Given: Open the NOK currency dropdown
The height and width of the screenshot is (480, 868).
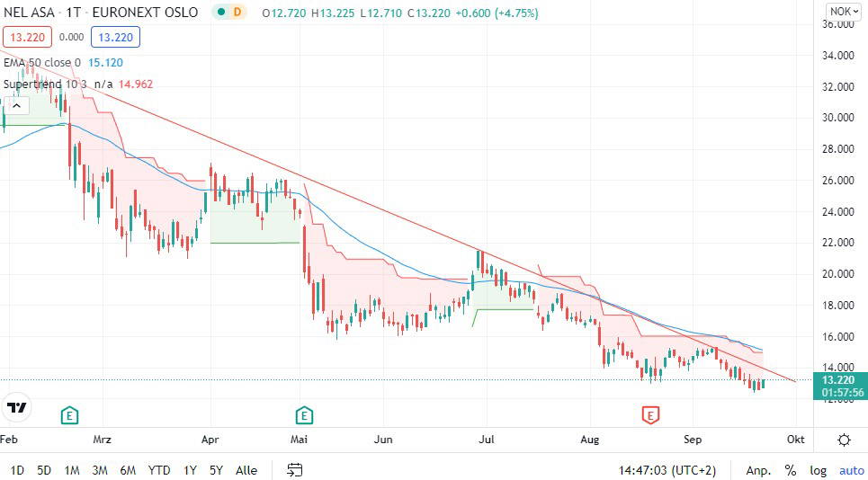Looking at the screenshot, I should point(844,11).
